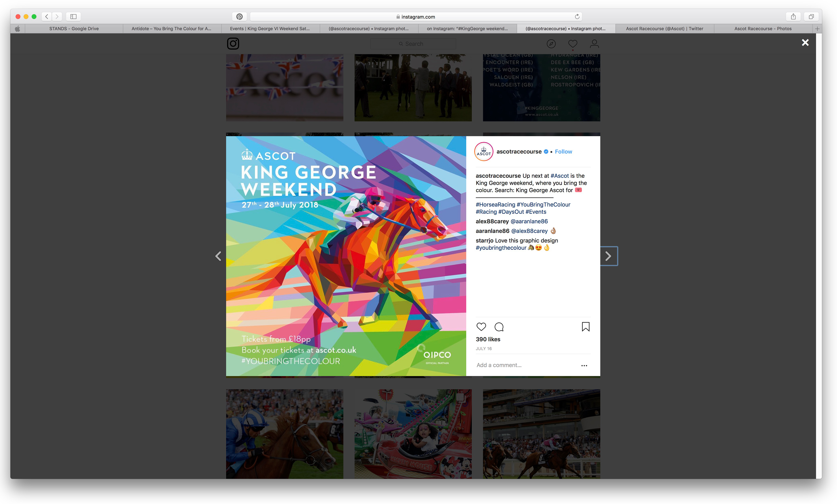
Task: Click the @aaranlane86 mention
Action: click(529, 221)
